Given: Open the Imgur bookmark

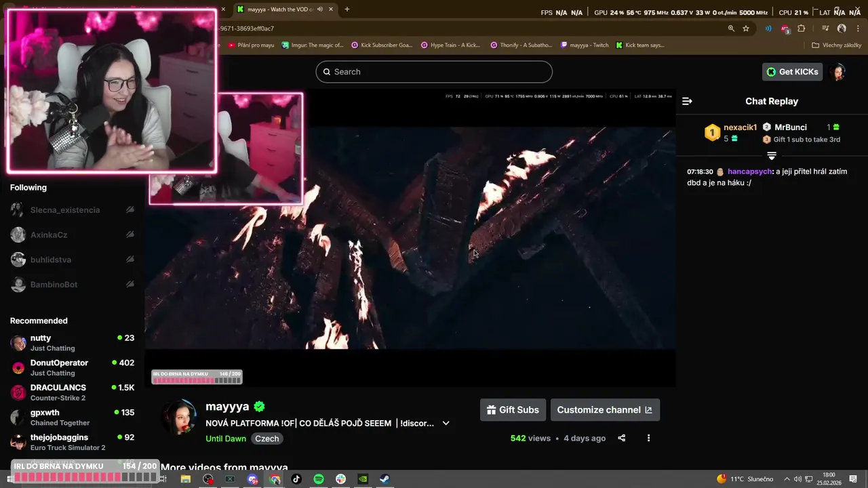Looking at the screenshot, I should click(311, 45).
